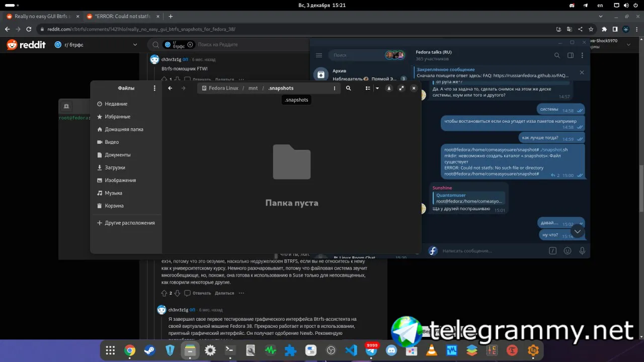This screenshot has width=644, height=362.
Task: Share the ext4 comment via Делиться
Action: pos(224,293)
